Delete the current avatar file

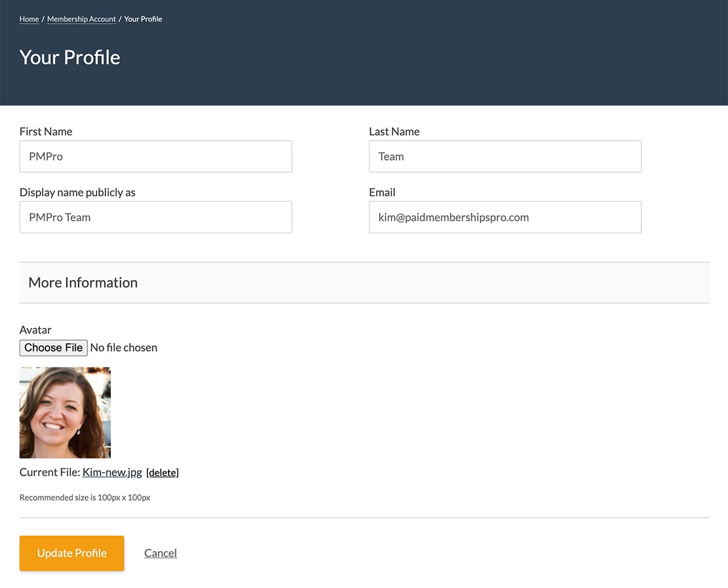click(x=163, y=472)
